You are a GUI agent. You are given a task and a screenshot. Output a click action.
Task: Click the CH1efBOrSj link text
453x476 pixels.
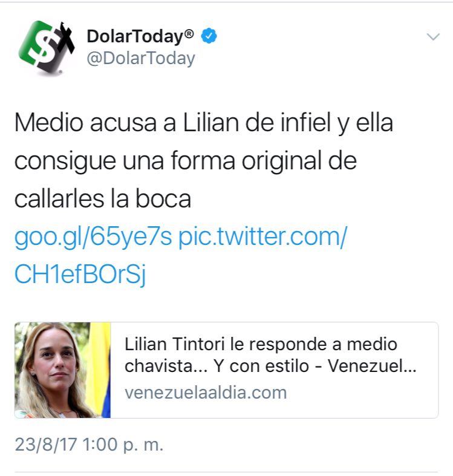tap(80, 275)
